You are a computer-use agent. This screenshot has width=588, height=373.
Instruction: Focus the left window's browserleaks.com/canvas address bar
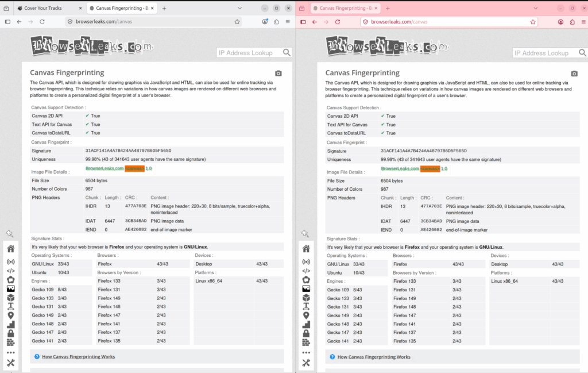pos(154,22)
